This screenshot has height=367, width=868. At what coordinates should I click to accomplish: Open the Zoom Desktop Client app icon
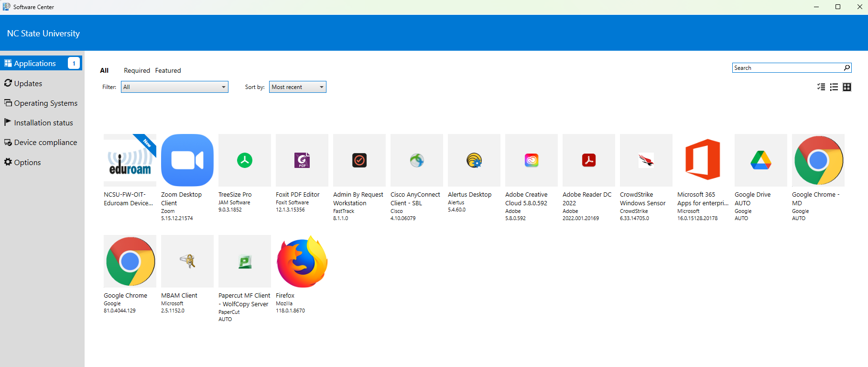point(187,160)
